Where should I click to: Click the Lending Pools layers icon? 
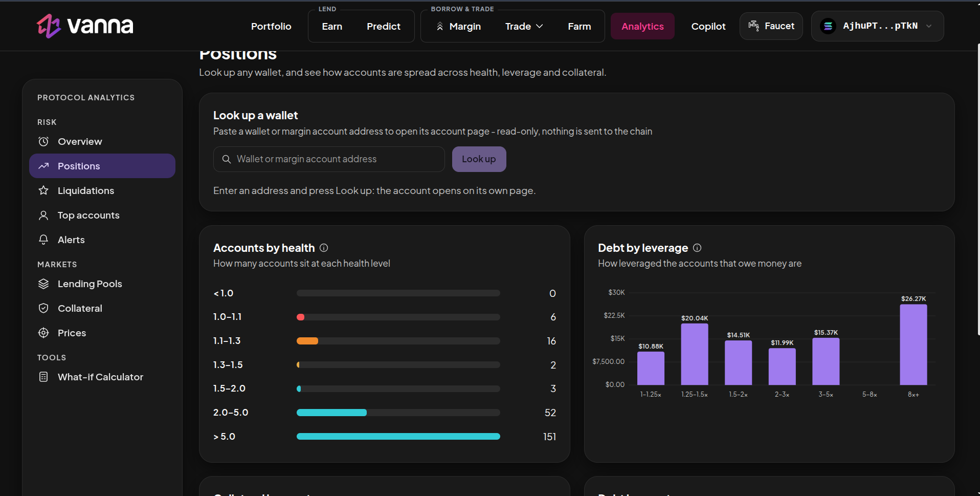(x=43, y=284)
